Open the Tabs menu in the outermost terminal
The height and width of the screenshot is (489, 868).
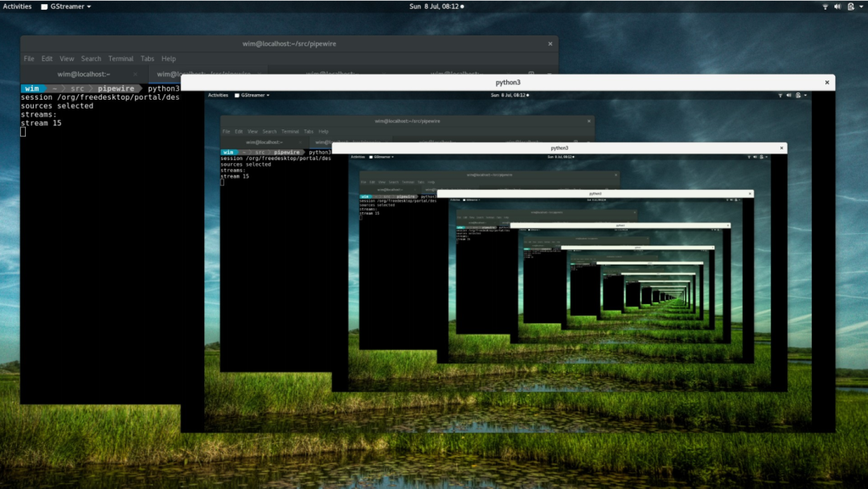[147, 59]
